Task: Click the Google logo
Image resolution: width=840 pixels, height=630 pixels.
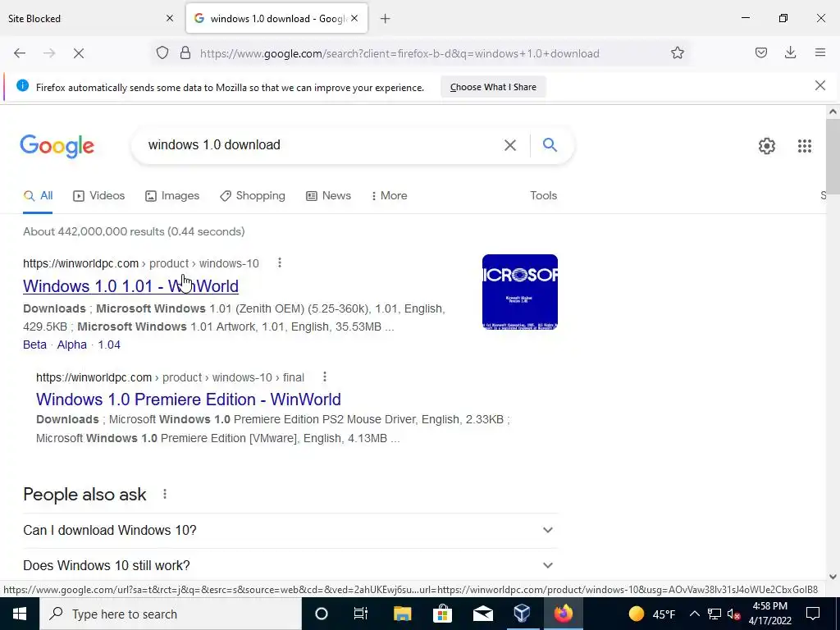Action: click(57, 146)
